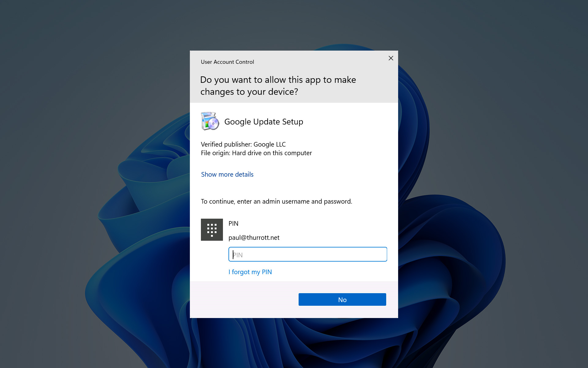
Task: Click the Google Update Setup installer icon
Action: [x=210, y=121]
